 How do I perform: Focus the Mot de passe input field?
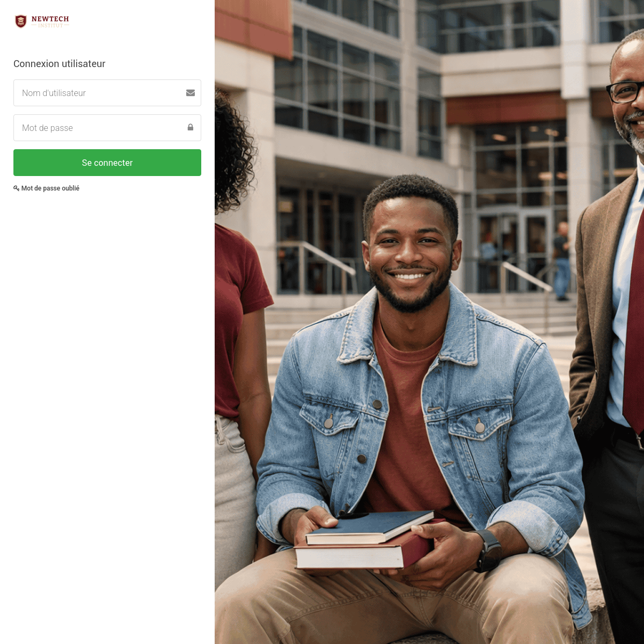[x=107, y=128]
